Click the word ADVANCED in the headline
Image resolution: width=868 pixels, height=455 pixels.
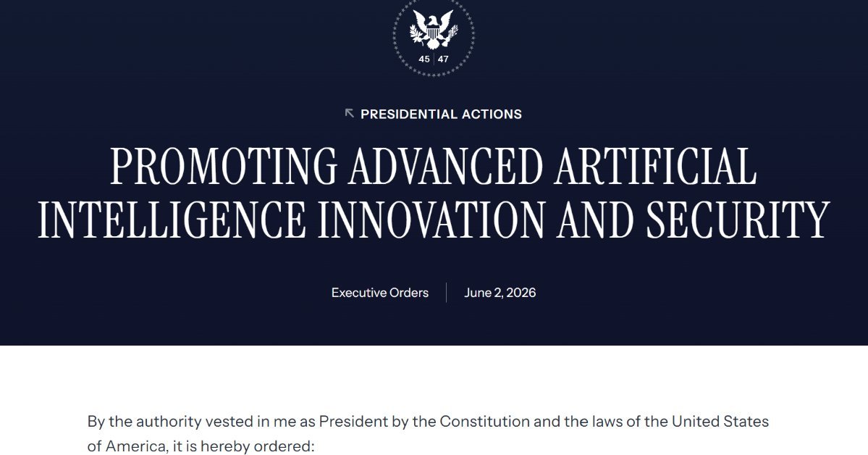coord(446,167)
